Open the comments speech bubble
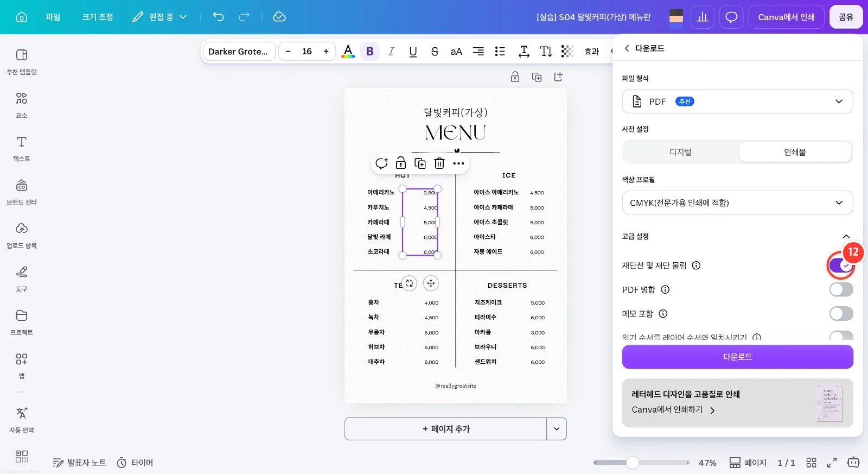Screen dimensions: 868x474 coord(731,17)
